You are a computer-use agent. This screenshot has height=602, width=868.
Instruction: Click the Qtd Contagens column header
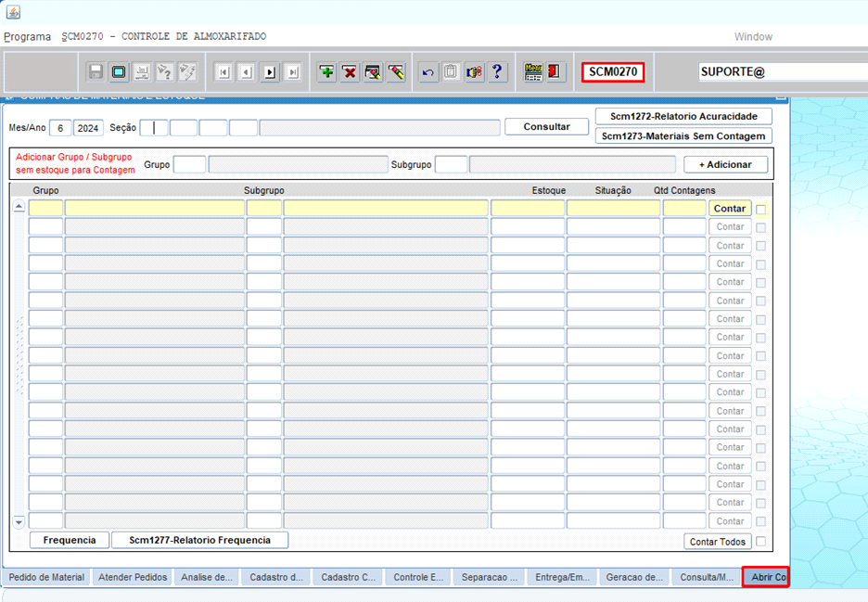click(x=684, y=190)
